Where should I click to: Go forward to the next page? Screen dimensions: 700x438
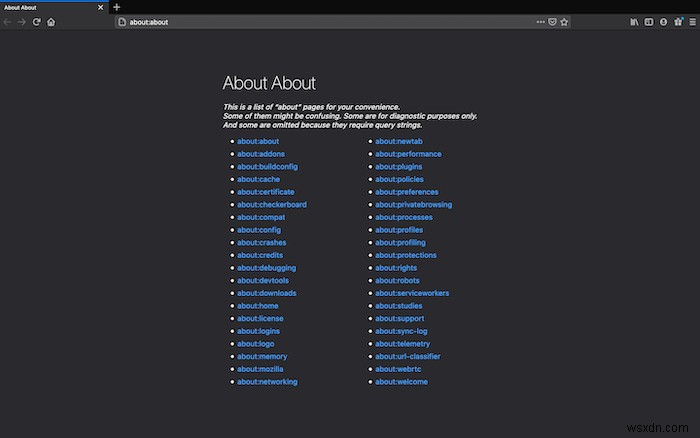pos(21,22)
